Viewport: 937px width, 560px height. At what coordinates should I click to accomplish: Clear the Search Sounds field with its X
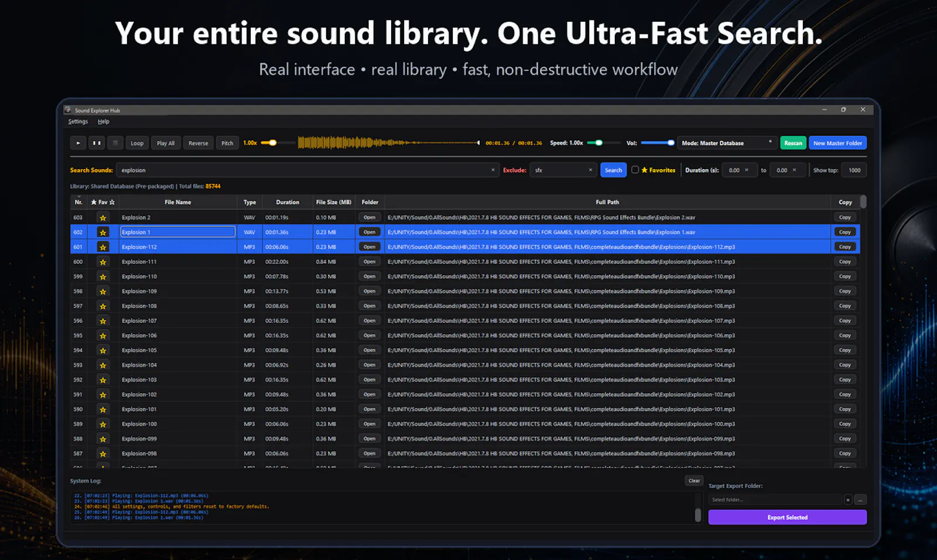click(493, 170)
